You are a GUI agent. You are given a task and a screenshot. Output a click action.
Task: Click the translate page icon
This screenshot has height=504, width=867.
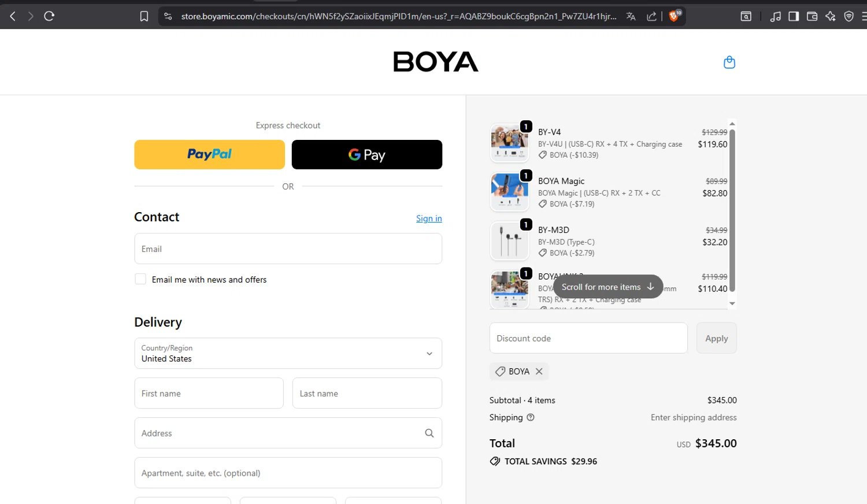click(x=631, y=16)
